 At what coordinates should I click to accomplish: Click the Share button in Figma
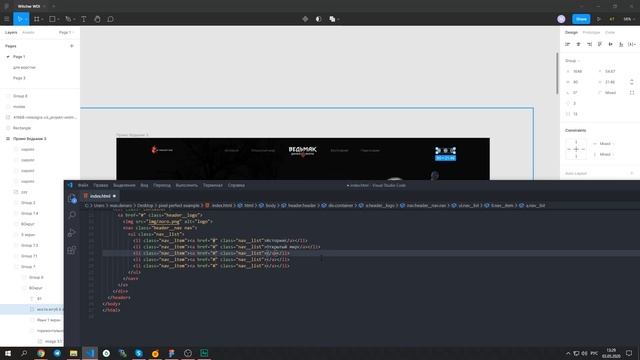pyautogui.click(x=581, y=19)
